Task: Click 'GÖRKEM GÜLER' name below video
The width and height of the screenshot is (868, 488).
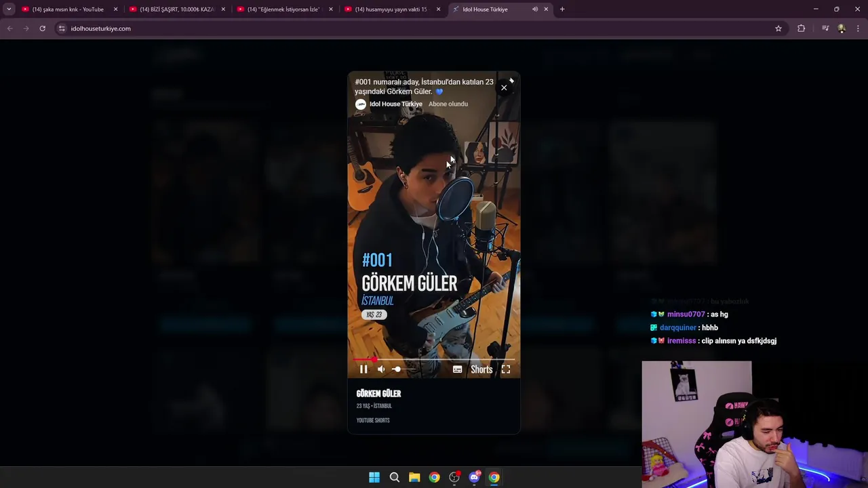Action: [x=378, y=393]
